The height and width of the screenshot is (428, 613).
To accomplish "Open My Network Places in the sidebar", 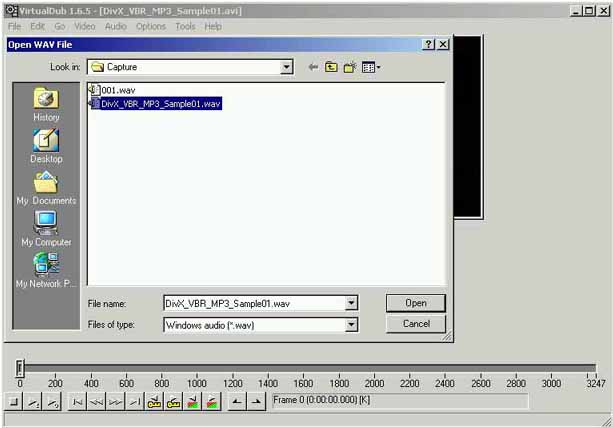I will (46, 270).
